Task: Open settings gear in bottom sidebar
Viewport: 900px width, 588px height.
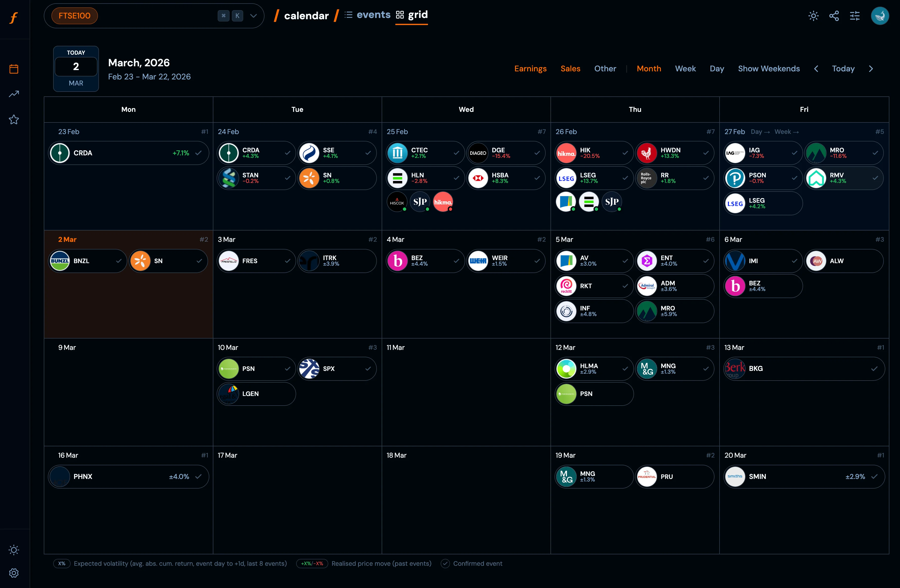Action: 14,573
